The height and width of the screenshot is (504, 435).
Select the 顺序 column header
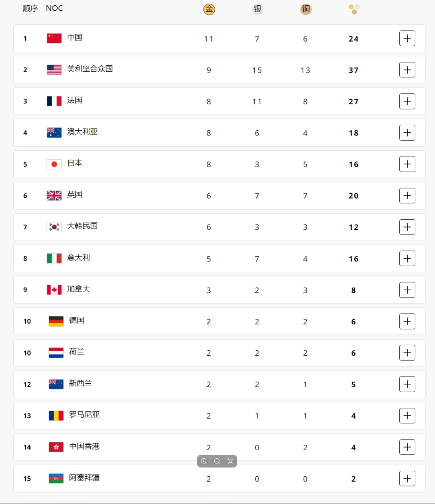(x=30, y=8)
